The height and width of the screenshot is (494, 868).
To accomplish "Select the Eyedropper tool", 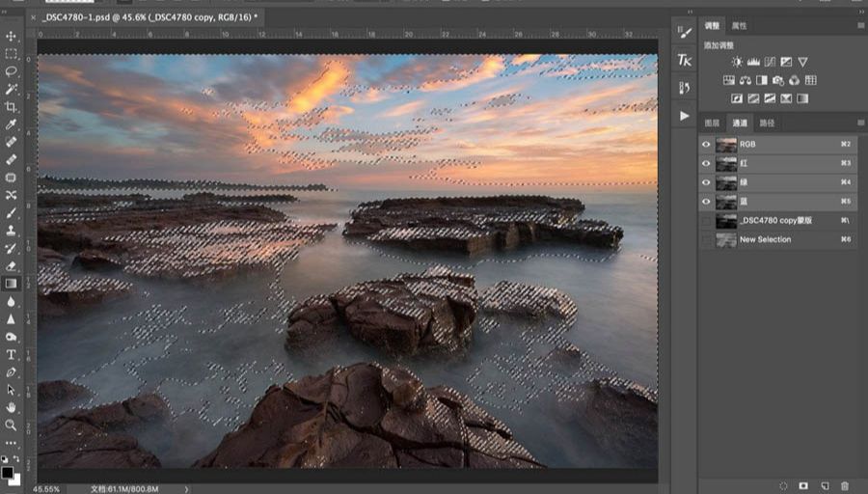I will 11,124.
